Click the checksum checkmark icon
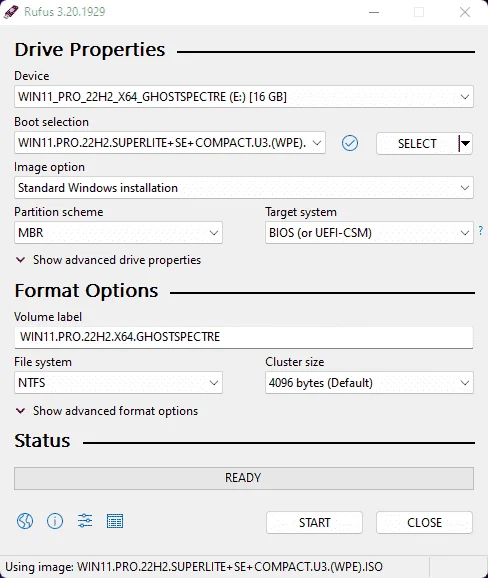 pos(350,143)
